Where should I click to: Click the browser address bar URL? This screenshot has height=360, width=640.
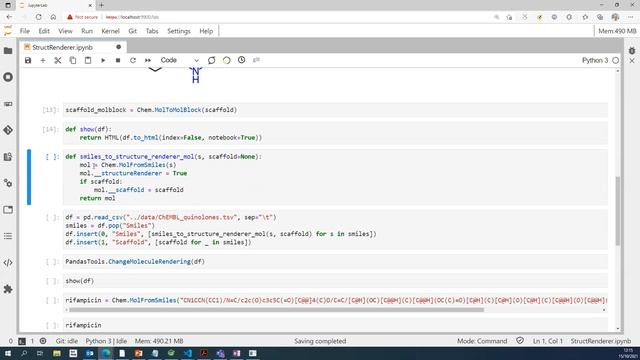pos(132,17)
